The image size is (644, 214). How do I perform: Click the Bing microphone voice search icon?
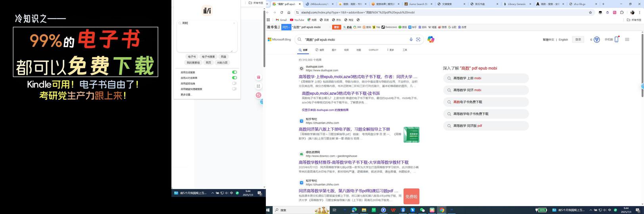point(411,40)
